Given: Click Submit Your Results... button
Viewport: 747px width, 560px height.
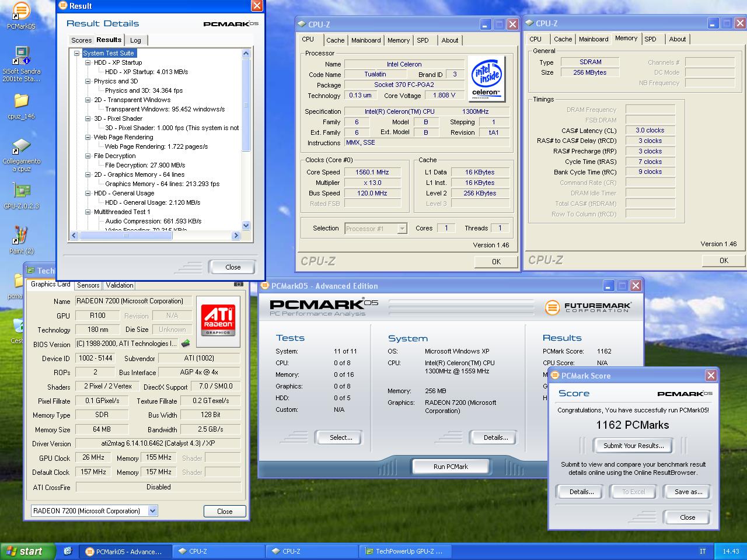Looking at the screenshot, I should tap(633, 446).
